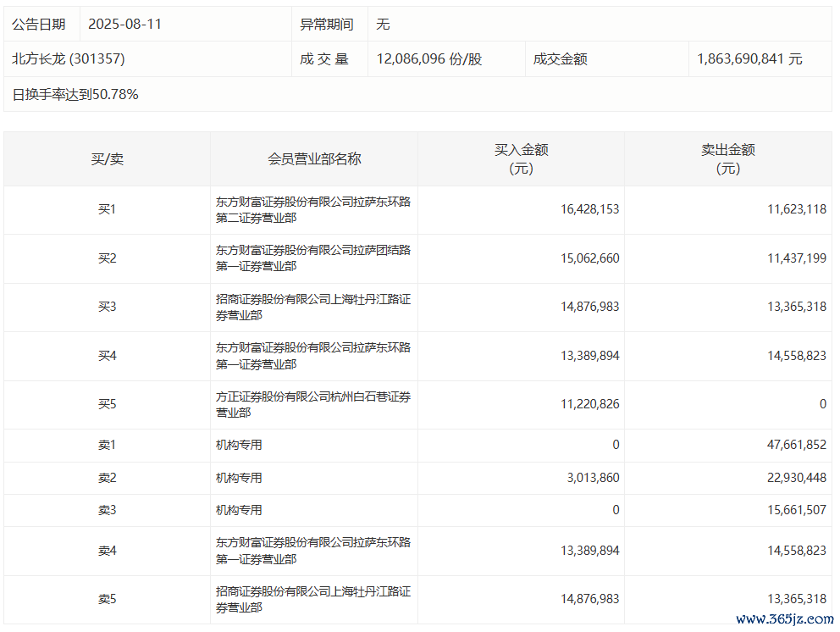Select the 日换手率达到50.78% note
Viewport: 840px width, 632px height.
pos(75,94)
